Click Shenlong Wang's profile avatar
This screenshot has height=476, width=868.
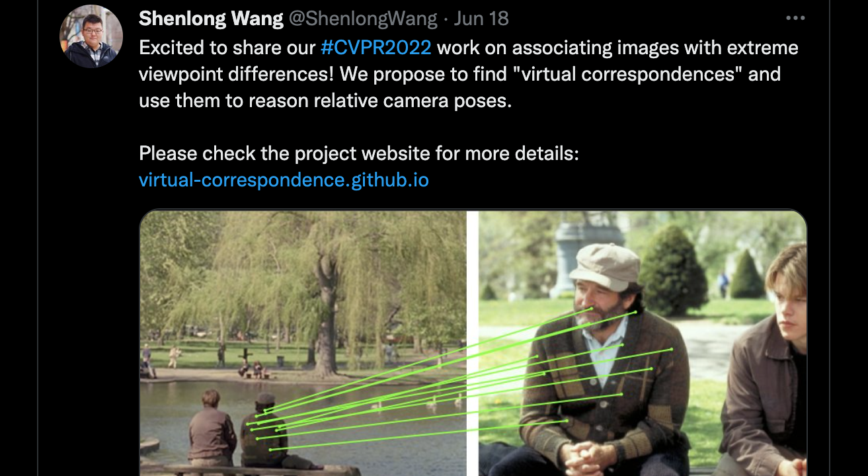point(91,36)
